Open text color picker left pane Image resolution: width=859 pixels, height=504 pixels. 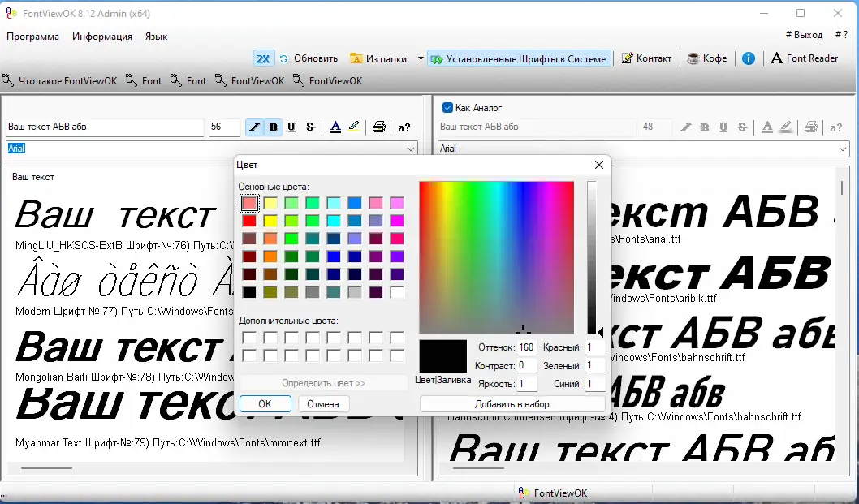(335, 127)
